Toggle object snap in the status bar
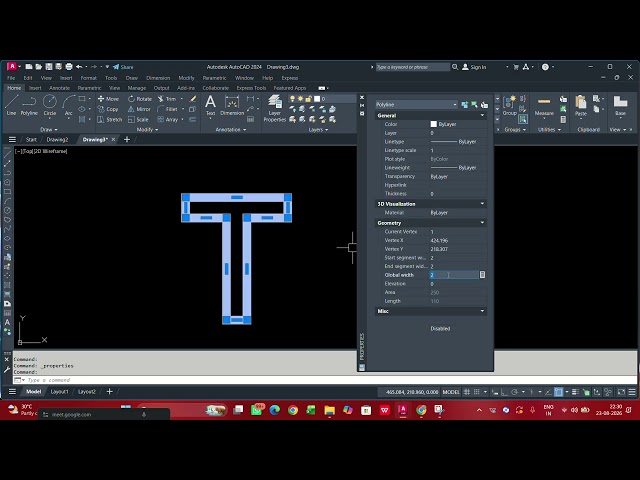The width and height of the screenshot is (640, 480). tap(558, 392)
